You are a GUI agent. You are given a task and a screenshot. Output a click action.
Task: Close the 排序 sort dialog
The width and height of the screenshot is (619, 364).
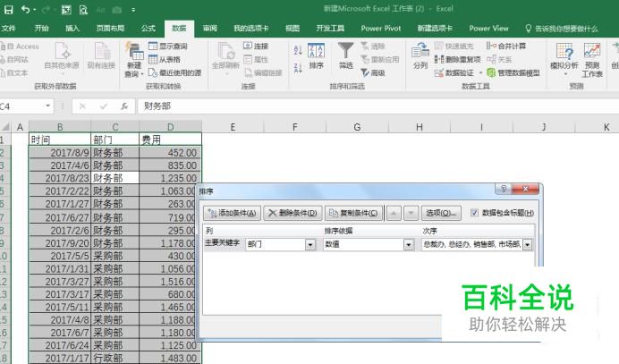tap(525, 189)
